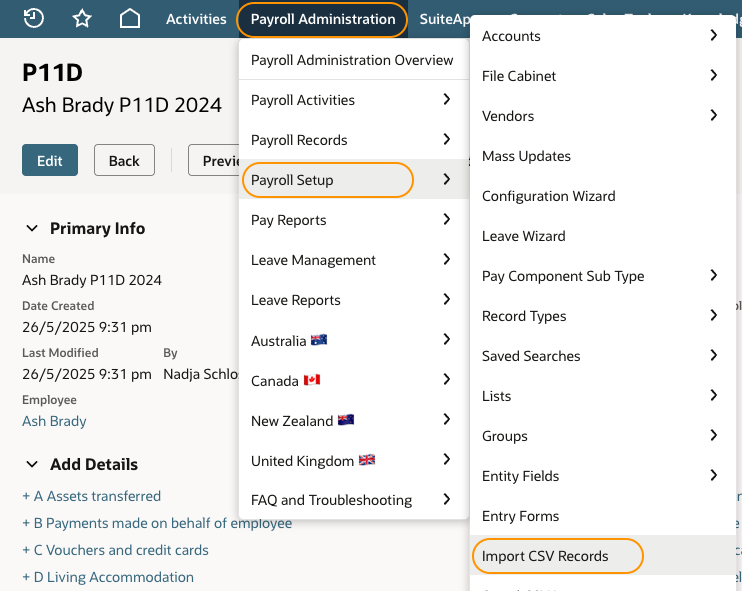
Task: Expand the Saved Searches chevron arrow
Action: (714, 355)
